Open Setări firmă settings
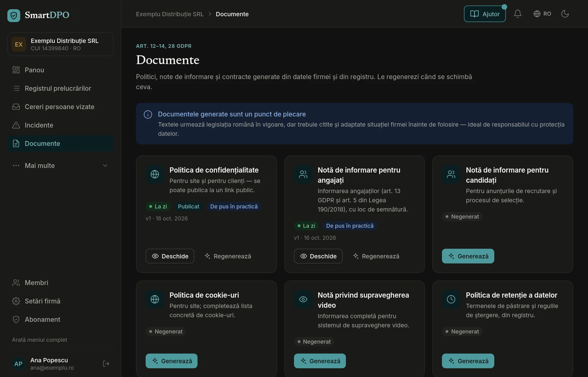 point(60,301)
